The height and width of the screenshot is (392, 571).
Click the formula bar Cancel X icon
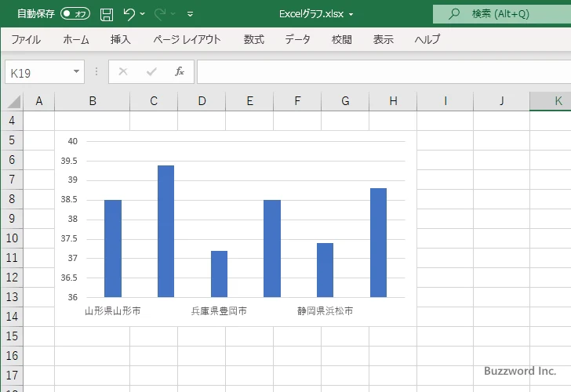tap(123, 71)
